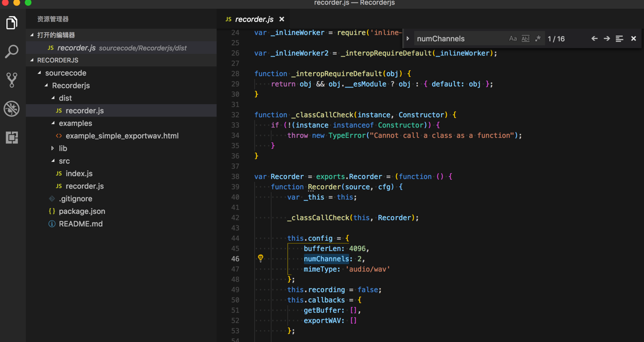Close the find widget
This screenshot has width=644, height=342.
pos(633,39)
